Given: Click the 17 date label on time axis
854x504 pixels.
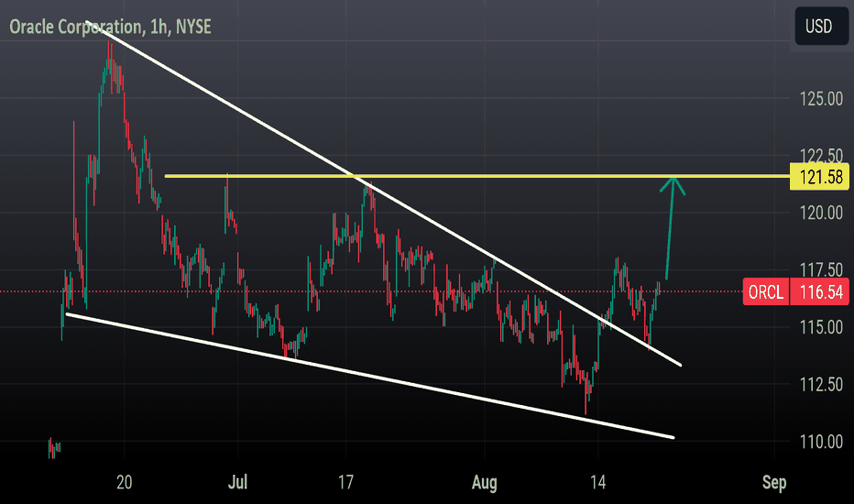Looking at the screenshot, I should click(x=345, y=482).
